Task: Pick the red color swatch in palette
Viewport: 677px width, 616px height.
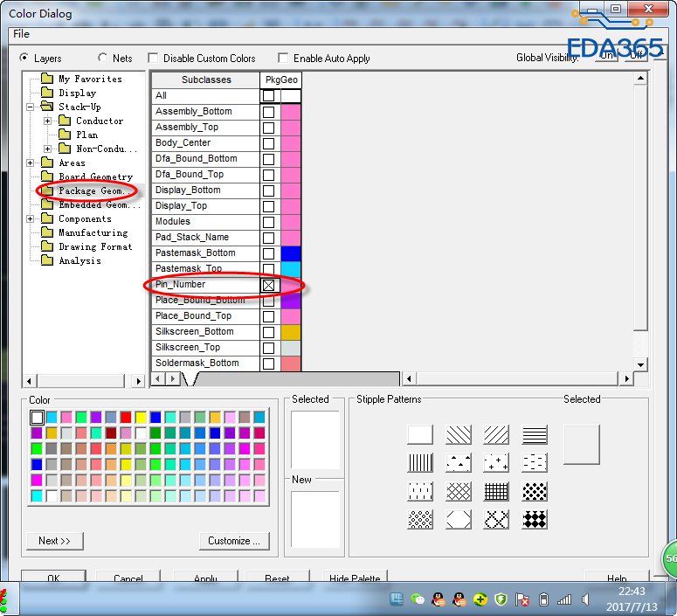Action: pyautogui.click(x=126, y=418)
